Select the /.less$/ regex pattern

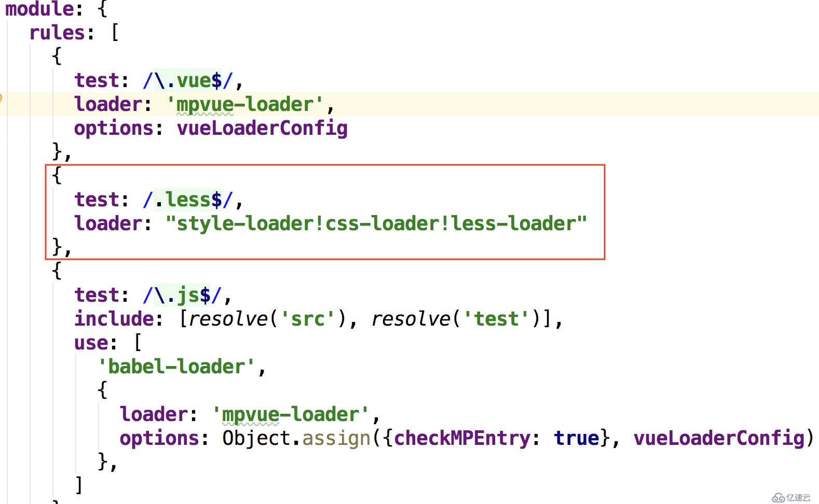point(189,200)
